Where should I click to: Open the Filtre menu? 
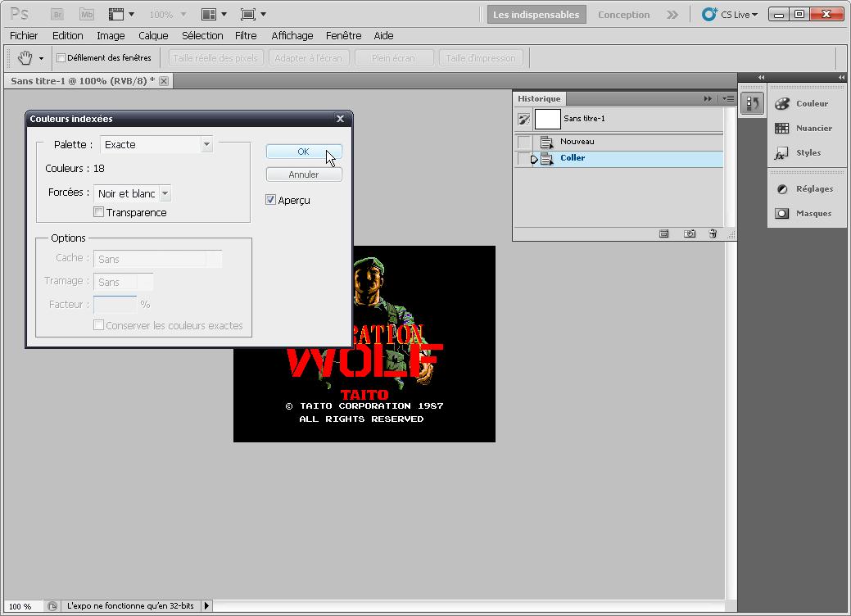click(x=246, y=36)
